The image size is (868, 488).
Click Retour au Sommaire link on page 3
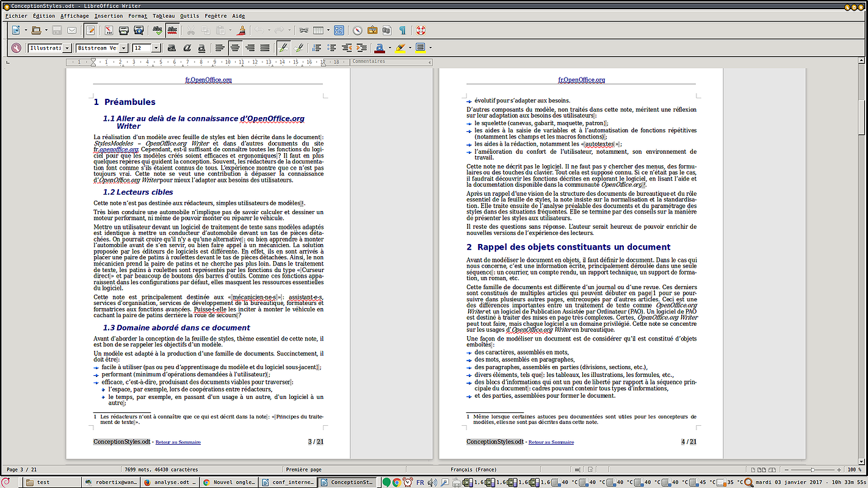pyautogui.click(x=178, y=442)
